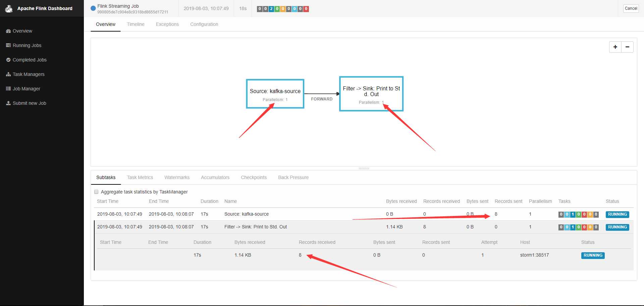This screenshot has width=644, height=306.
Task: Select the Source: kafka-source graph node
Action: (275, 94)
